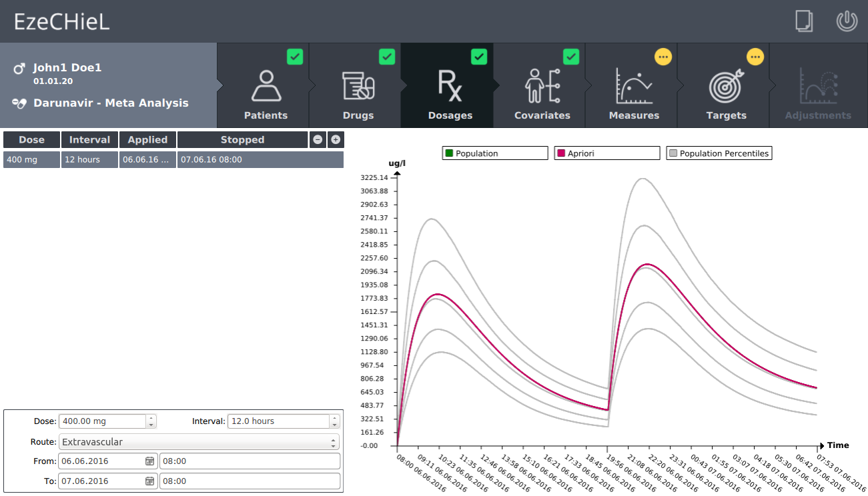The width and height of the screenshot is (868, 496).
Task: Click the green checkmark badge on Drugs
Action: [x=387, y=57]
